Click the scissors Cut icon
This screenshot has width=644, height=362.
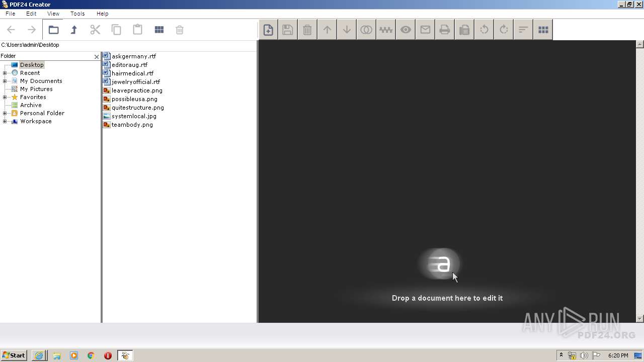[x=95, y=30]
